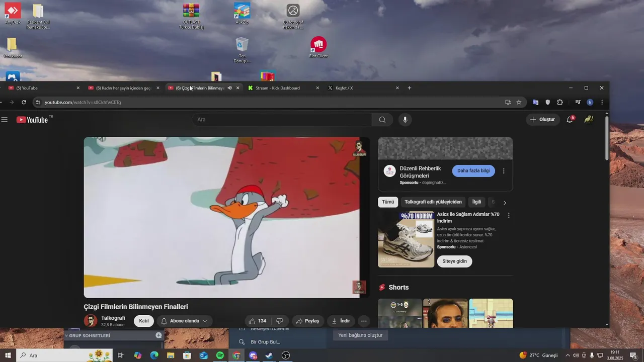Switch to the (5) YouTube tab

[x=42, y=88]
